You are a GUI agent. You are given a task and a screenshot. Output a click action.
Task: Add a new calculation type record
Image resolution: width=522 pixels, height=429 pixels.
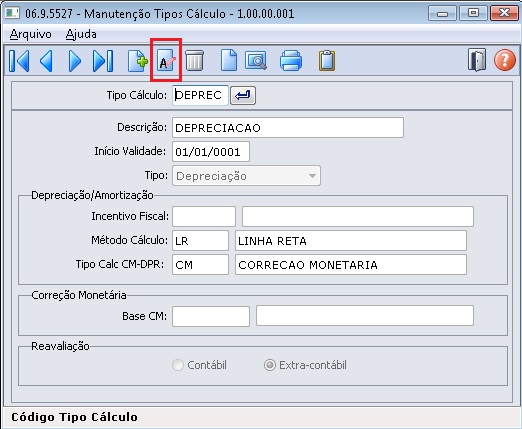click(x=138, y=61)
